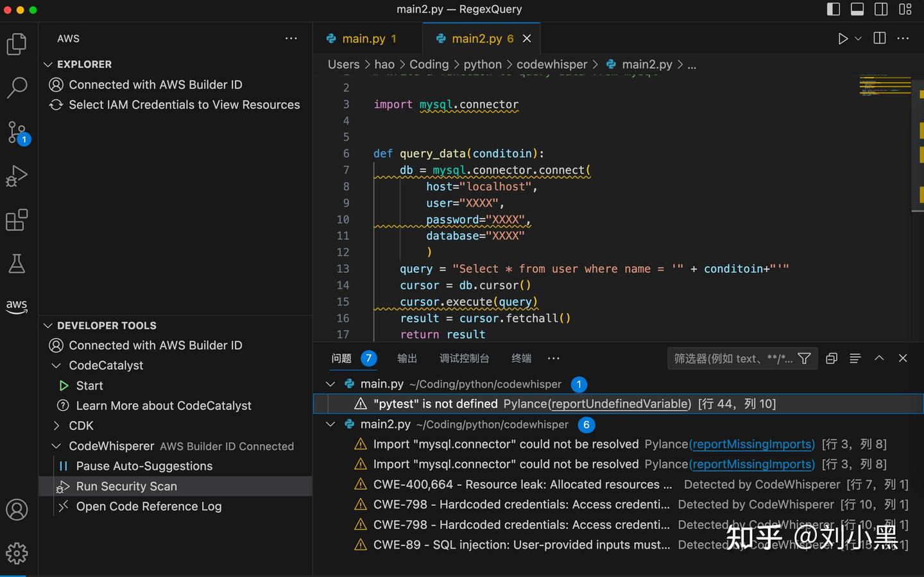Collapse the main2.py problems group
The height and width of the screenshot is (577, 924).
point(330,424)
